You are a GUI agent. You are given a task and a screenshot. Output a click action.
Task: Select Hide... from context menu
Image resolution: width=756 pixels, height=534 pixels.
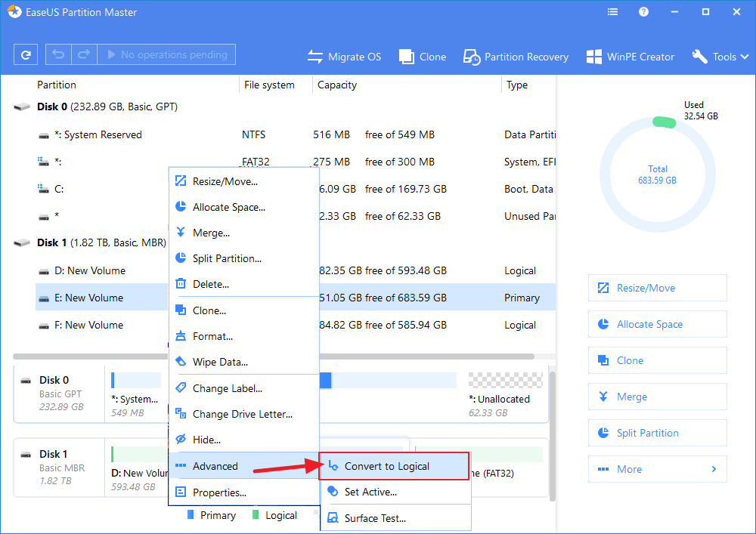click(x=244, y=440)
